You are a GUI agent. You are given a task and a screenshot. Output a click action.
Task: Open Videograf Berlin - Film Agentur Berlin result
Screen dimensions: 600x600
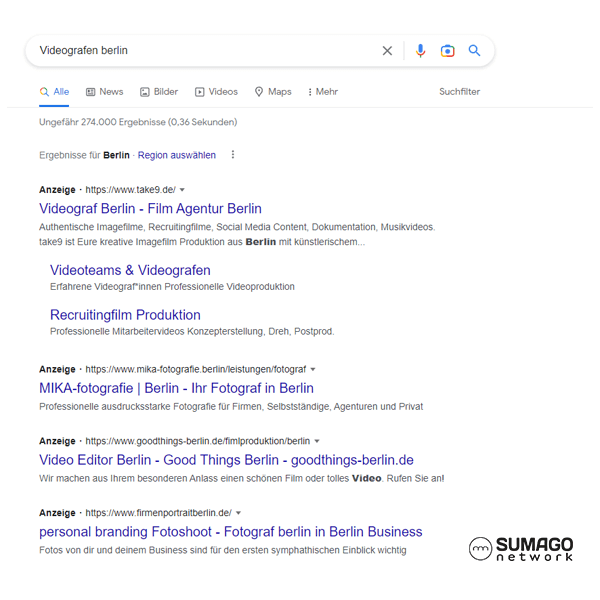[150, 209]
